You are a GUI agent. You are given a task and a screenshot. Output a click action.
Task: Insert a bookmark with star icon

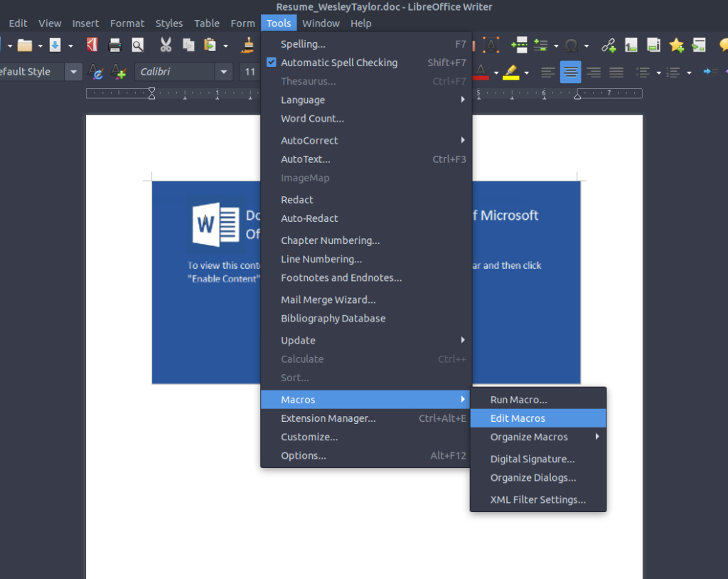[677, 45]
